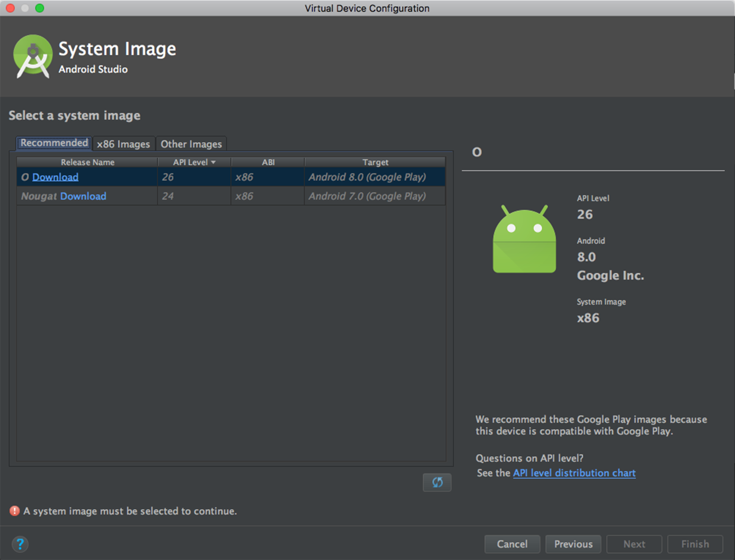Click the 'Select a system image' heading
735x560 pixels.
(74, 116)
